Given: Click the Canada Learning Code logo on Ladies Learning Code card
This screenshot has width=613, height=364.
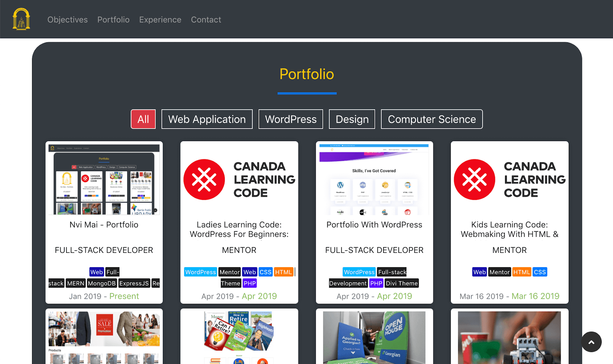Looking at the screenshot, I should (x=204, y=180).
